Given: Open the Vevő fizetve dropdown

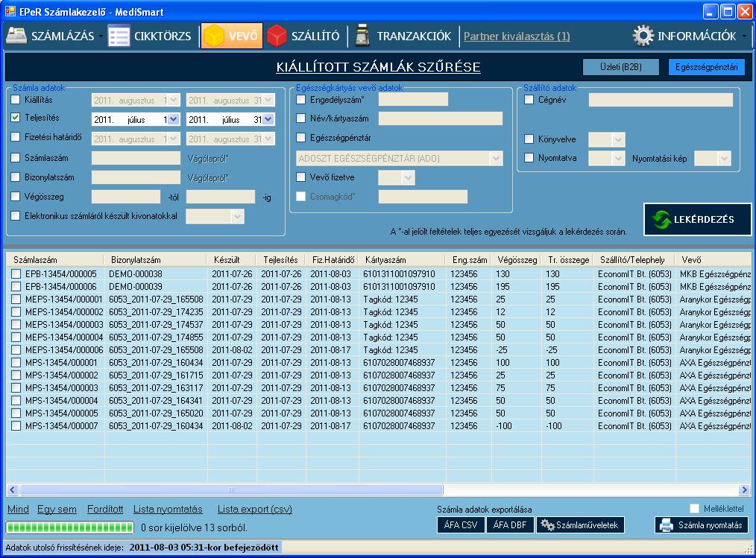Looking at the screenshot, I should 408,178.
